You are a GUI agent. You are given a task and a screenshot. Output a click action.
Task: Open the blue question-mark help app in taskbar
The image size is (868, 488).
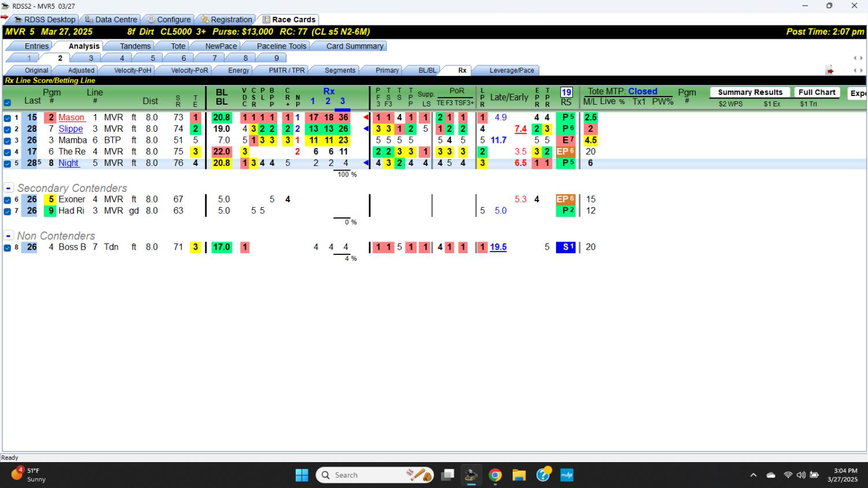(x=543, y=475)
